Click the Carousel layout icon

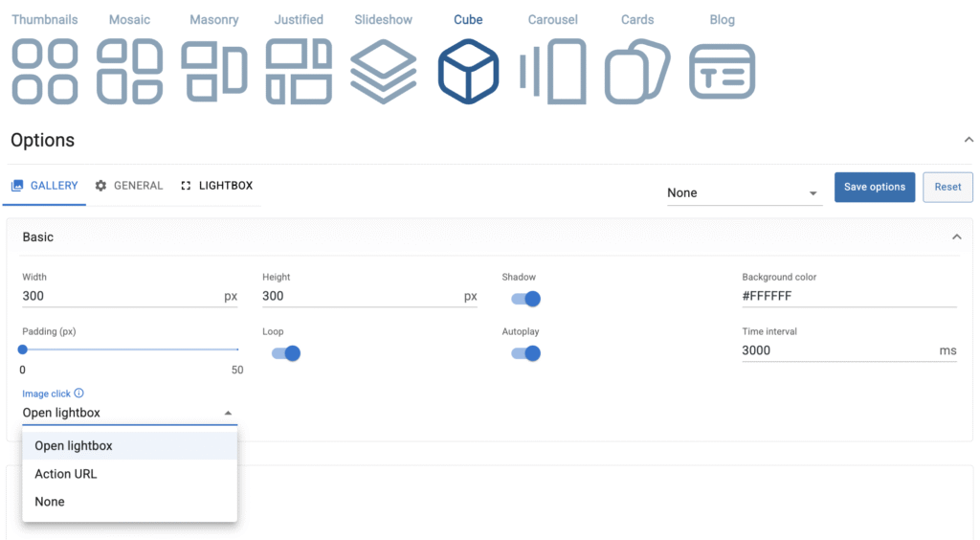[552, 71]
